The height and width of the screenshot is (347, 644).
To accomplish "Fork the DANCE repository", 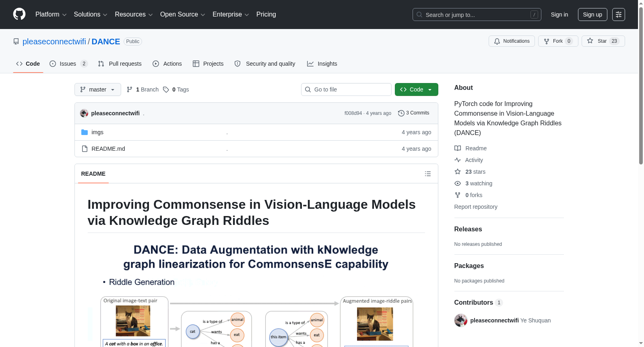I will [558, 41].
